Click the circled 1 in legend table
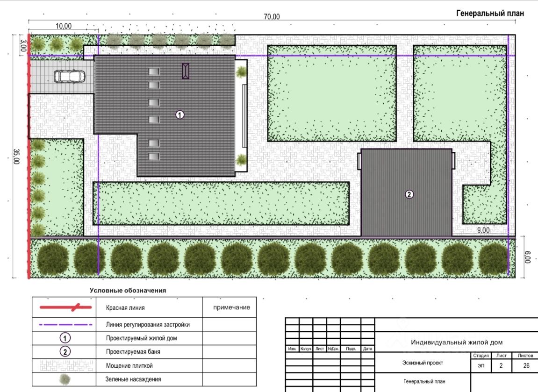This screenshot has width=538, height=392. 65,338
